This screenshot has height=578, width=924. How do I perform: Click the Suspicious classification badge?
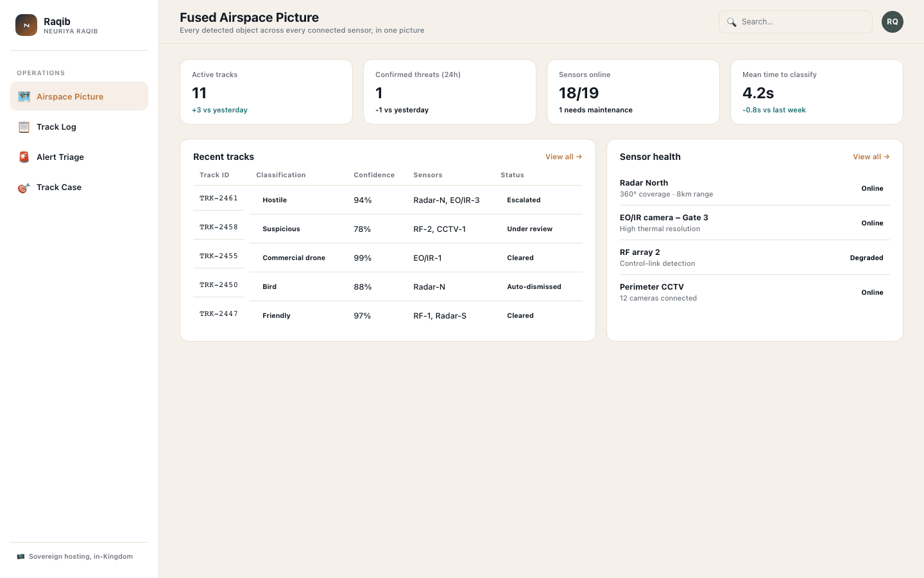(x=281, y=229)
